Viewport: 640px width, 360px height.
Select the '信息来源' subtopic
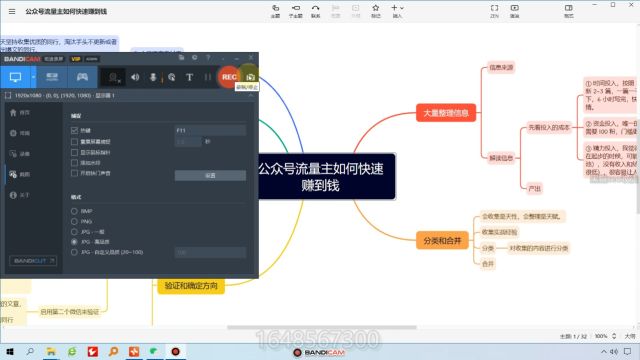pos(501,67)
